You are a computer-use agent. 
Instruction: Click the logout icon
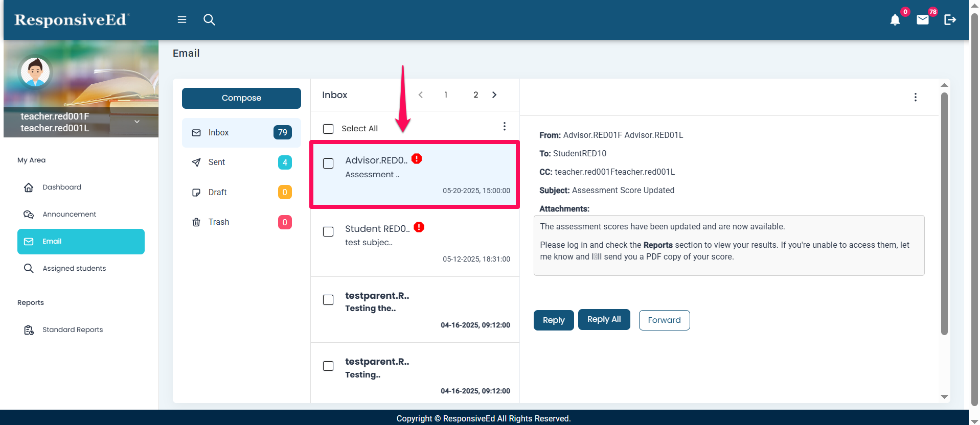click(950, 20)
